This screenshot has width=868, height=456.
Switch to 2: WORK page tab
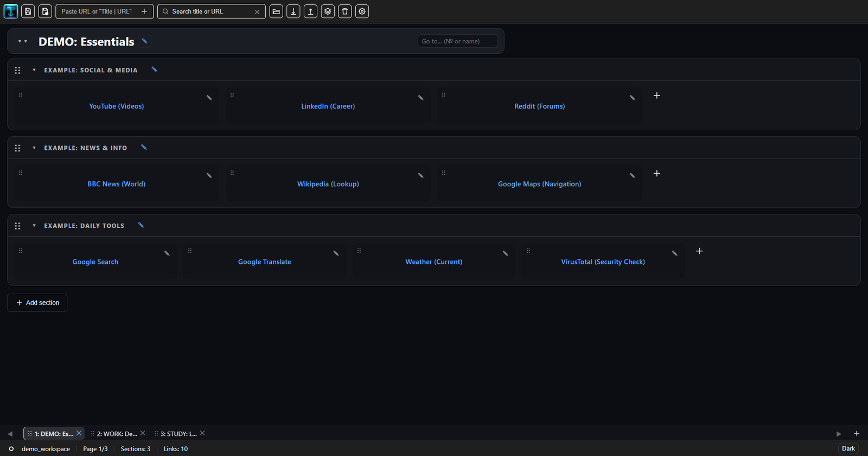pos(117,434)
